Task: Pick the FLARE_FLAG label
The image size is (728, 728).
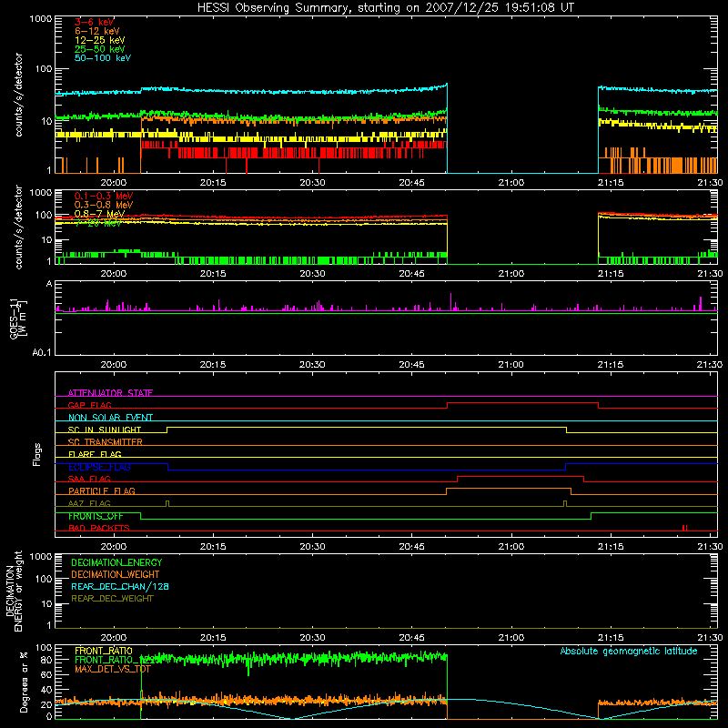Action: (x=95, y=454)
